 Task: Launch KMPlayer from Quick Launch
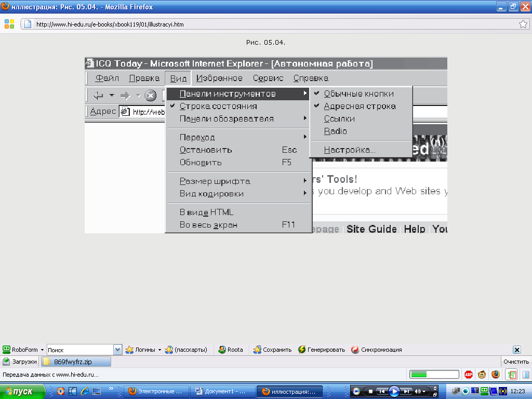click(73, 391)
